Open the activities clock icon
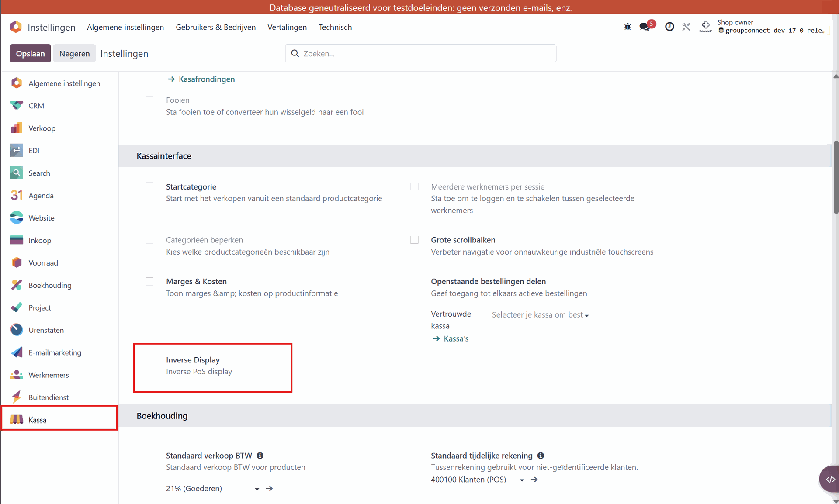Screen dimensions: 839x504 (669, 27)
